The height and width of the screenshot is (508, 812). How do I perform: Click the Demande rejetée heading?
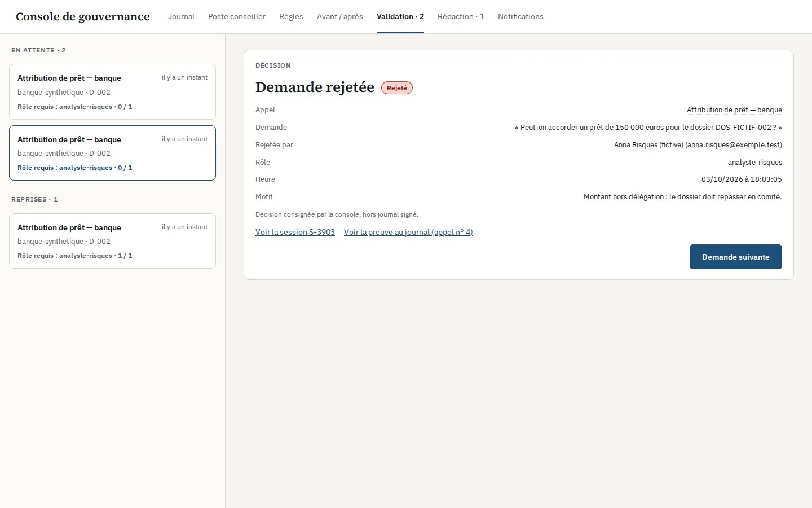click(x=315, y=87)
